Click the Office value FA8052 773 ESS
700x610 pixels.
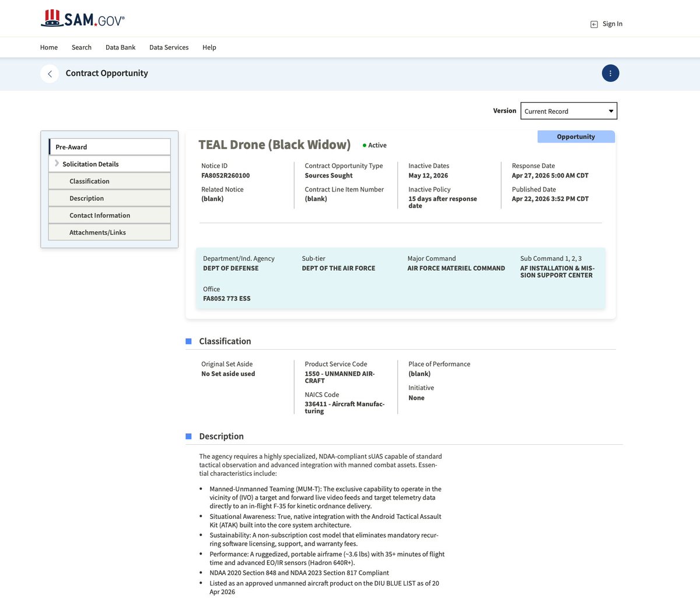tap(226, 298)
